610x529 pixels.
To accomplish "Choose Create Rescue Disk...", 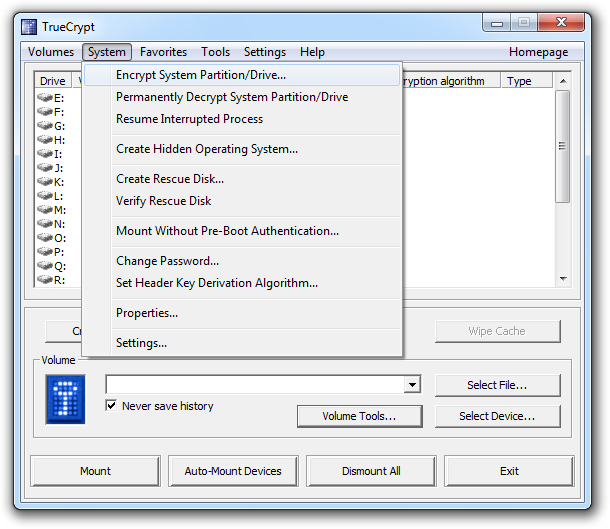I will coord(242,179).
